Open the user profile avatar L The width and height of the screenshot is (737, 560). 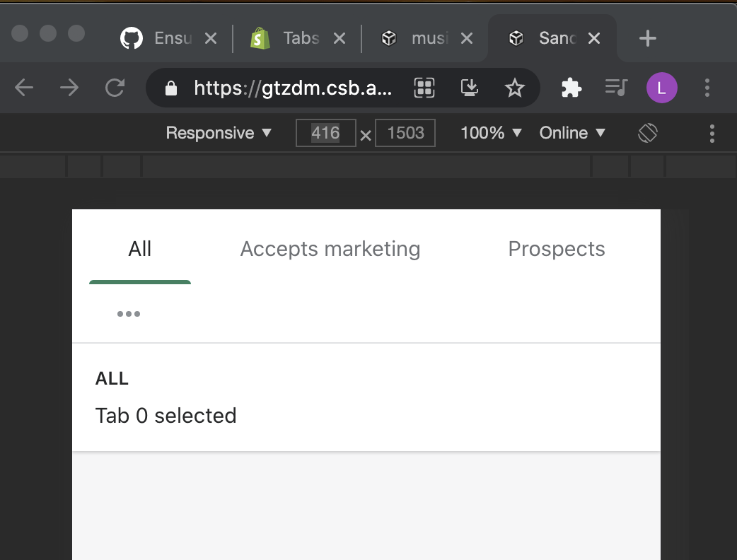click(661, 88)
